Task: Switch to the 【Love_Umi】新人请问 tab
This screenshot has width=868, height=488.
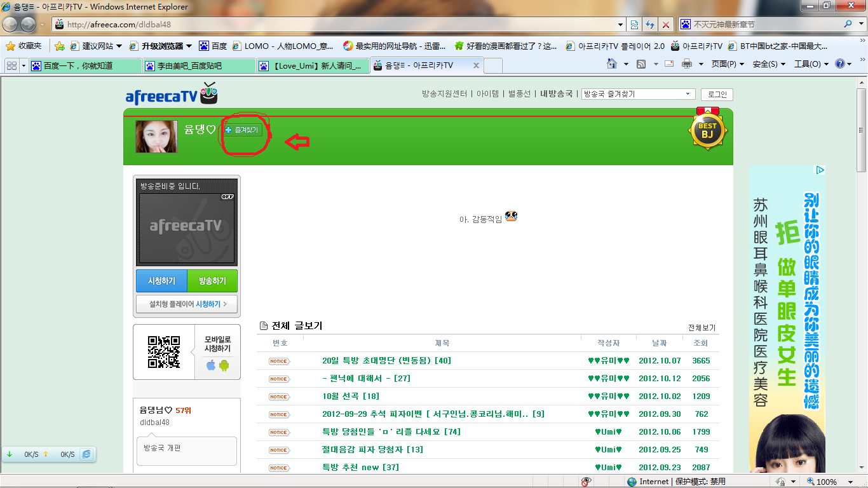Action: (313, 65)
